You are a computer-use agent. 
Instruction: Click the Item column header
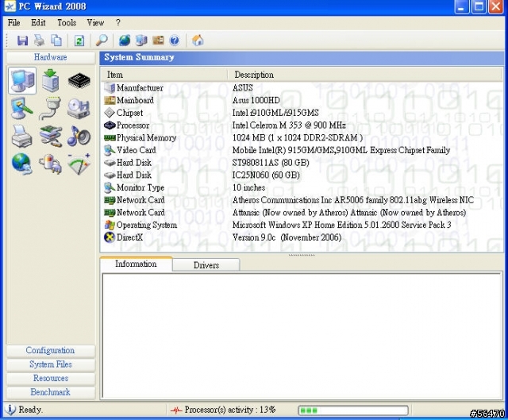164,75
